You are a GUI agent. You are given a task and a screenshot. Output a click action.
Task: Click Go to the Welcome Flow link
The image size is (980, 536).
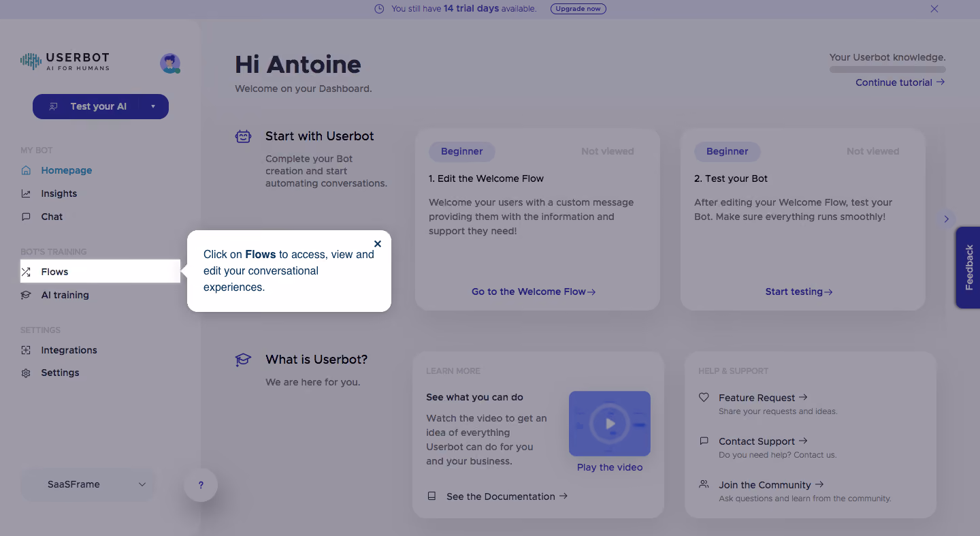[x=534, y=291]
